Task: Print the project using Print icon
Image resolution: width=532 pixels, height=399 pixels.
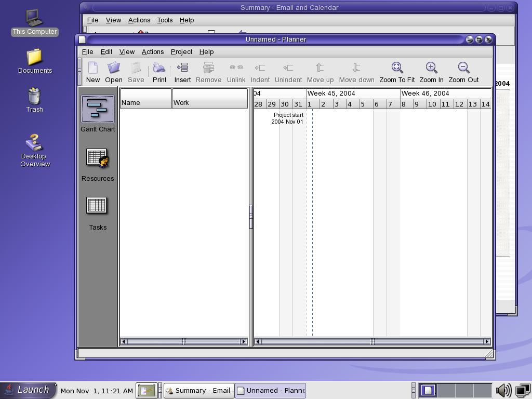Action: point(159,68)
